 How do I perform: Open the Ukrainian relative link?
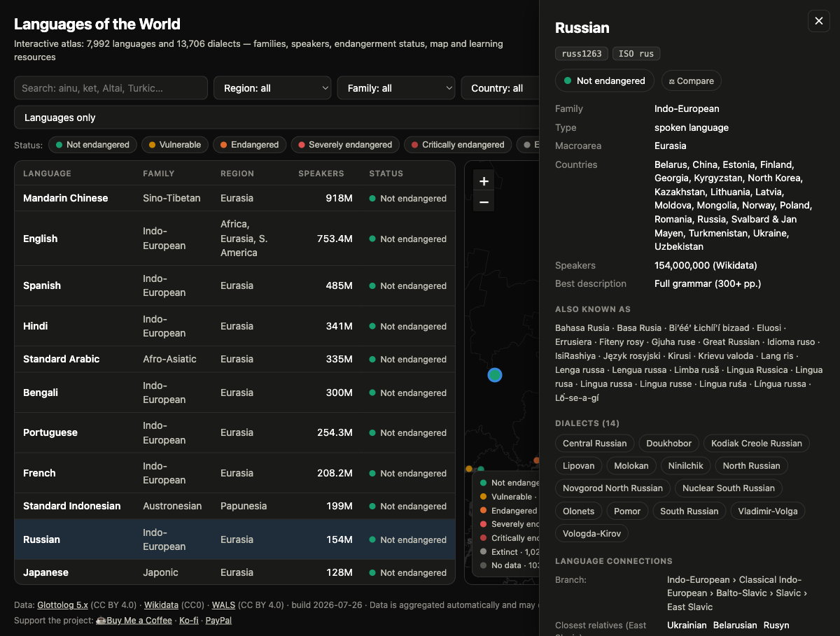(687, 625)
